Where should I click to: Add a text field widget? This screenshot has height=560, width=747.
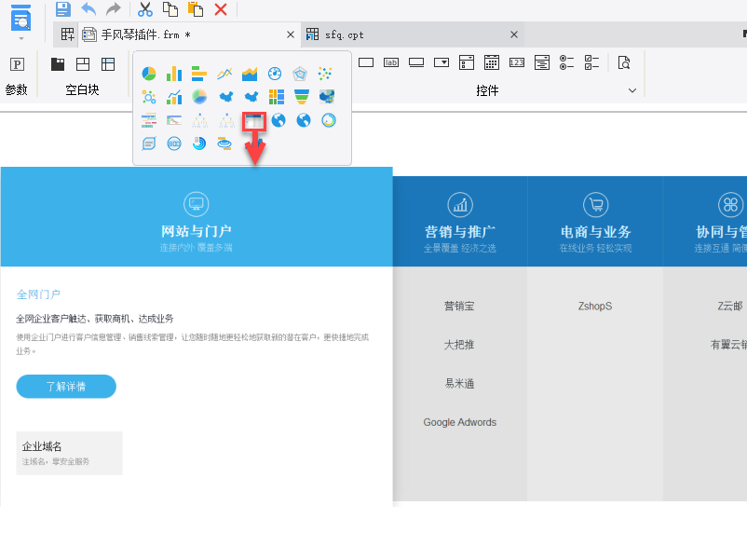tap(366, 62)
